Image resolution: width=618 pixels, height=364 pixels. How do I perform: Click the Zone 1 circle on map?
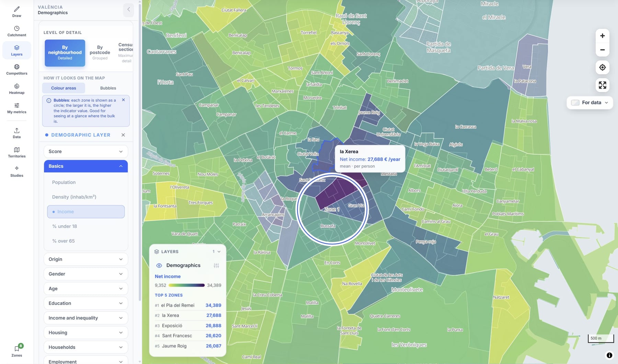click(x=332, y=209)
